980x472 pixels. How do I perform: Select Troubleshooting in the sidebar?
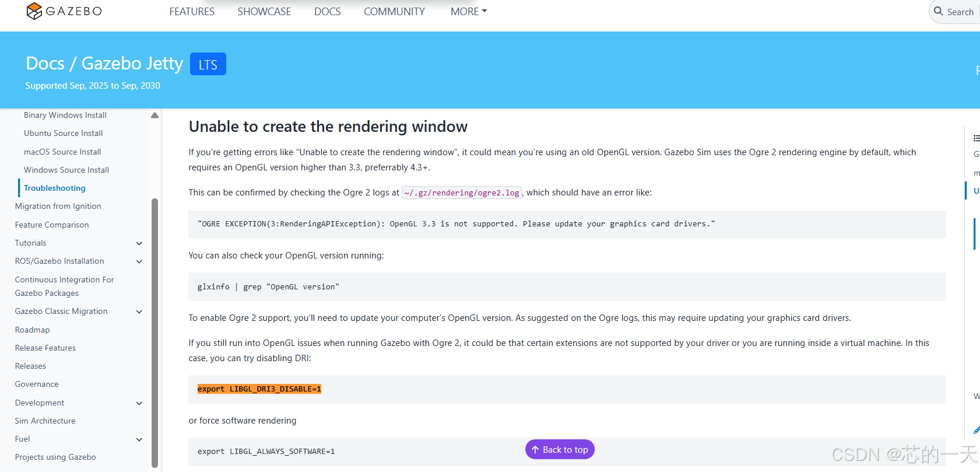(x=55, y=188)
